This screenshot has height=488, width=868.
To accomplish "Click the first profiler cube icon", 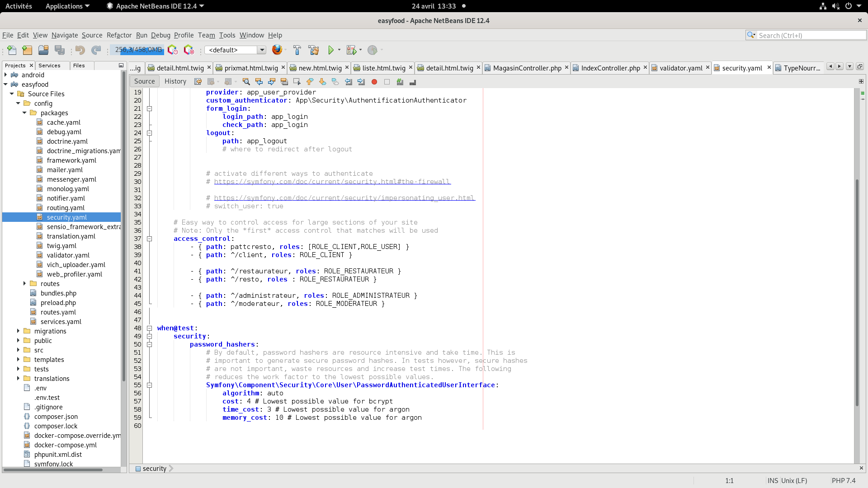I will click(x=172, y=50).
